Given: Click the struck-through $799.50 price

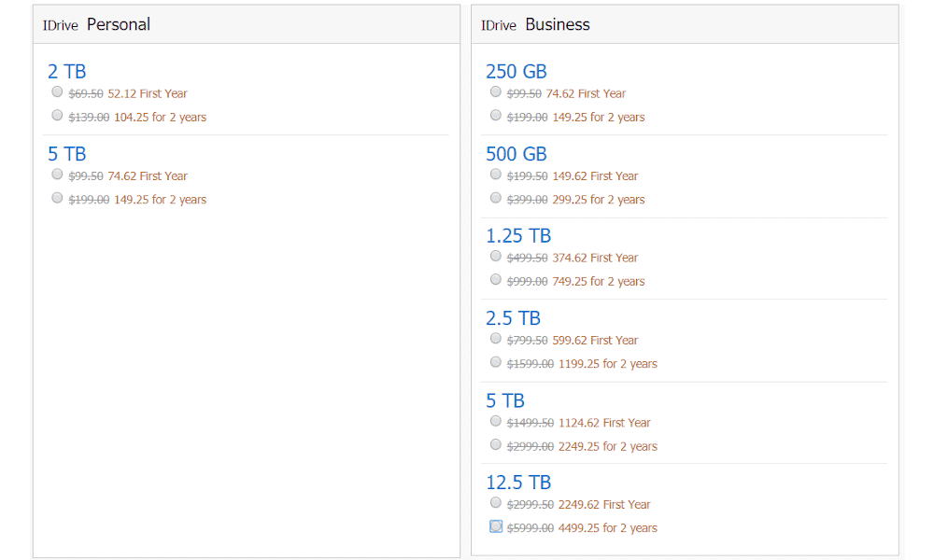Looking at the screenshot, I should coord(527,341).
